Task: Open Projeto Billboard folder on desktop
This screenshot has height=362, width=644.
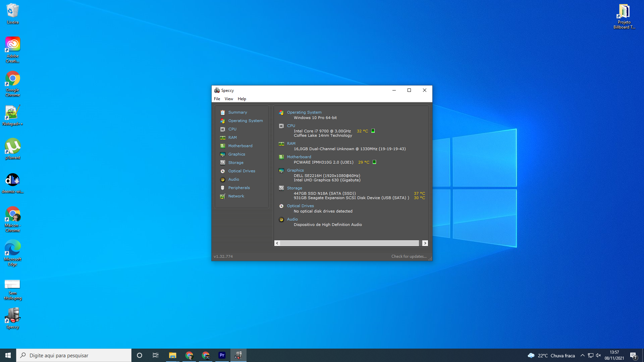Action: tap(624, 16)
